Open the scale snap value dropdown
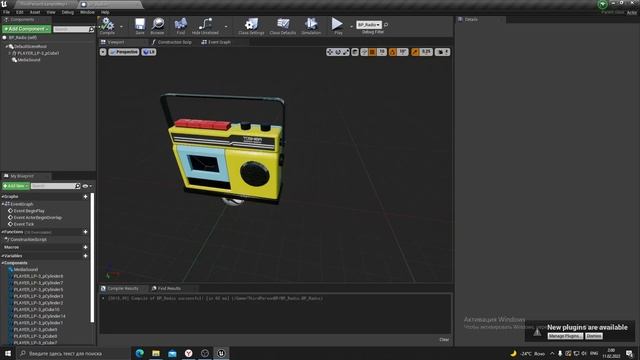640x360 pixels. 426,52
